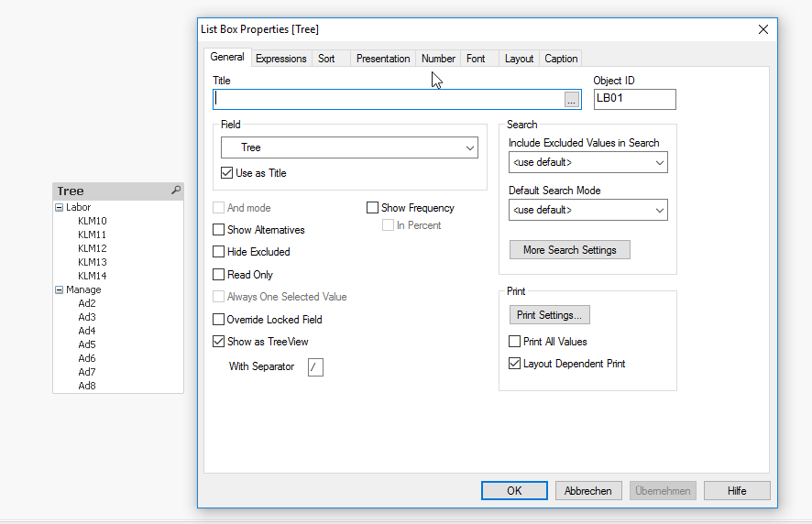This screenshot has height=524, width=812.
Task: Click the search magnifier icon in Tree list box
Action: 175,191
